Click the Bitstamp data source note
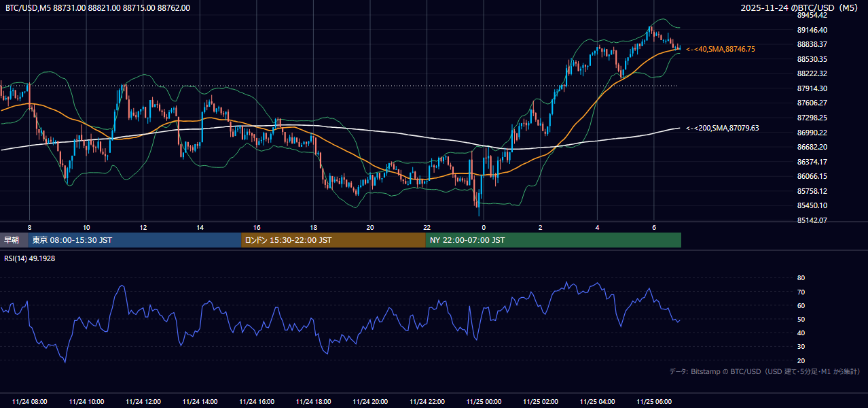 pos(765,371)
